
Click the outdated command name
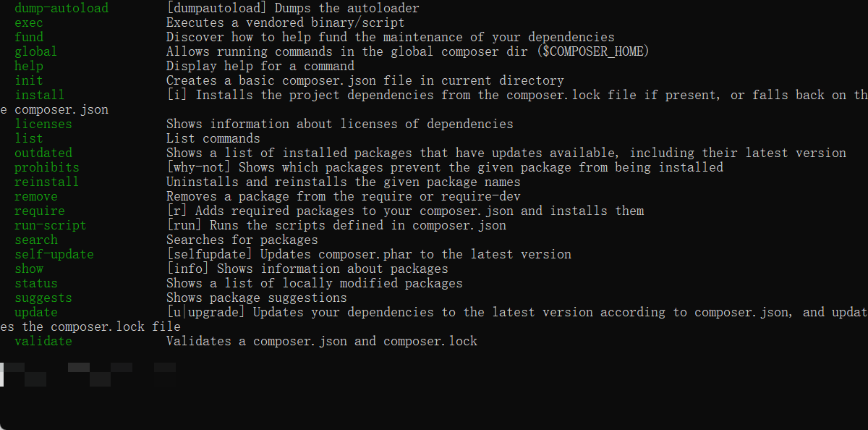pyautogui.click(x=43, y=153)
